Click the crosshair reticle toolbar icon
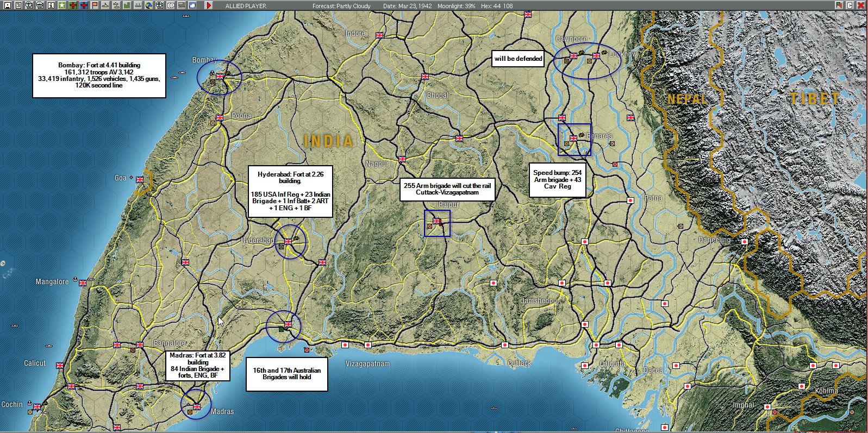868x433 pixels. 159,5
